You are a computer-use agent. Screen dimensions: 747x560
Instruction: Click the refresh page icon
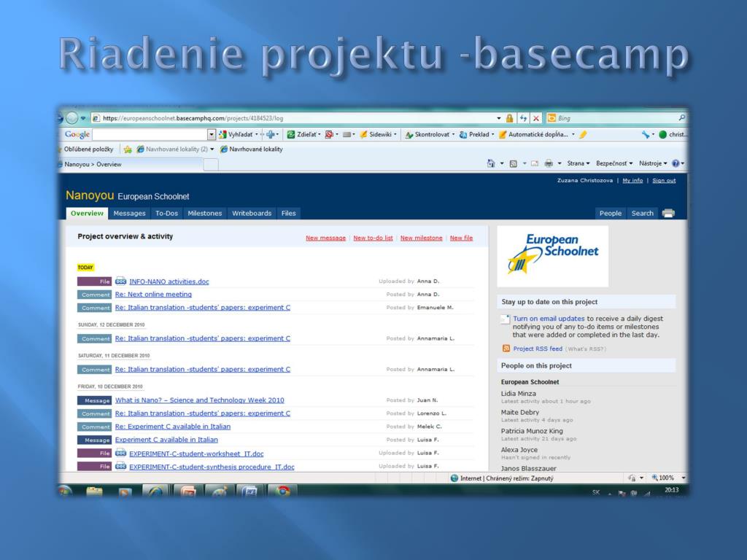523,118
